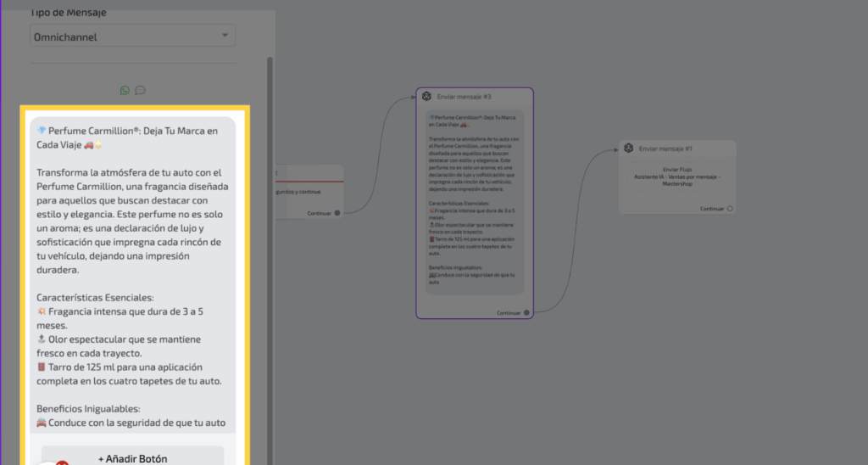Click the 'Características Esenciales:' line in the editor
This screenshot has height=465, width=868.
coord(95,298)
